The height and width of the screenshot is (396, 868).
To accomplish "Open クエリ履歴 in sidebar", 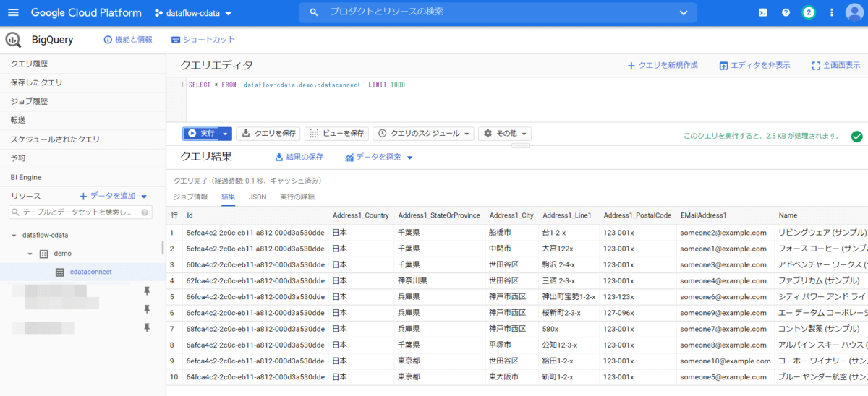I will coord(82,64).
